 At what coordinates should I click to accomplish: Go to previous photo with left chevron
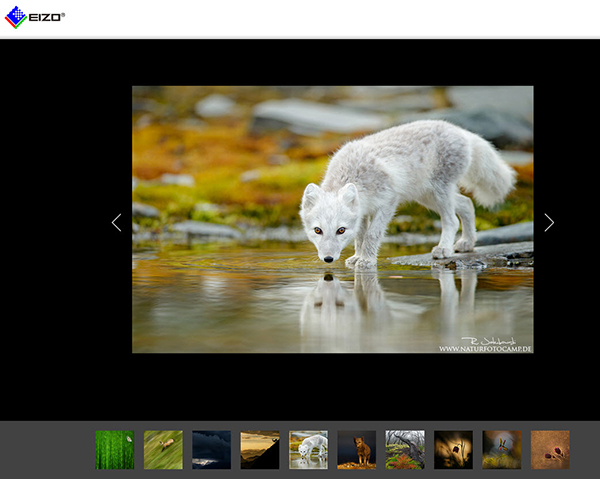point(116,222)
